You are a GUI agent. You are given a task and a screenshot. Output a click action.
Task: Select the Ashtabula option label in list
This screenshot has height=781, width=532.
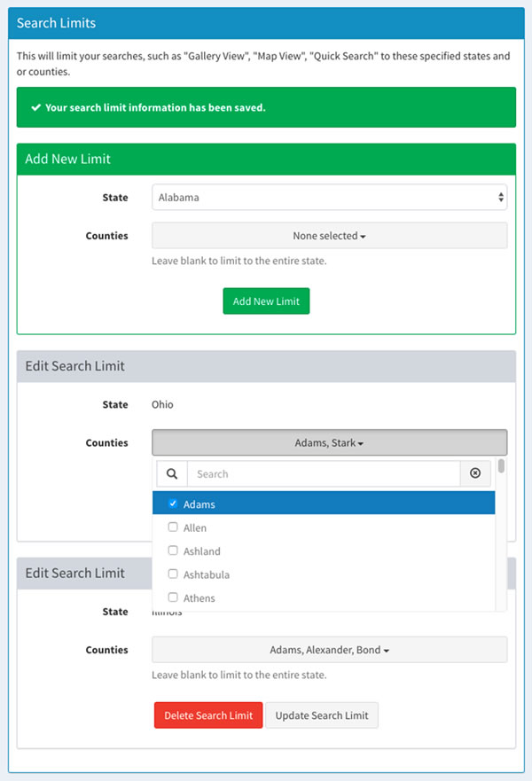tap(206, 574)
